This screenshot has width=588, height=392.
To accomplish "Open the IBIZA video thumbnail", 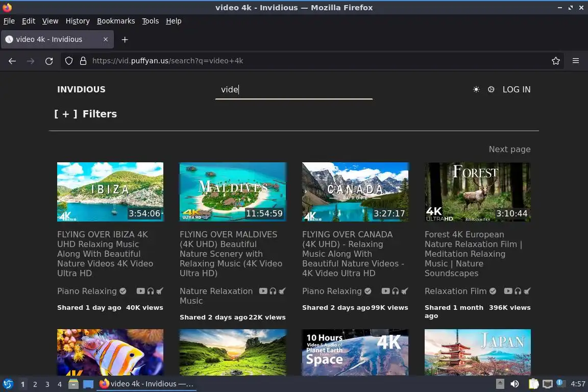I will pyautogui.click(x=110, y=192).
